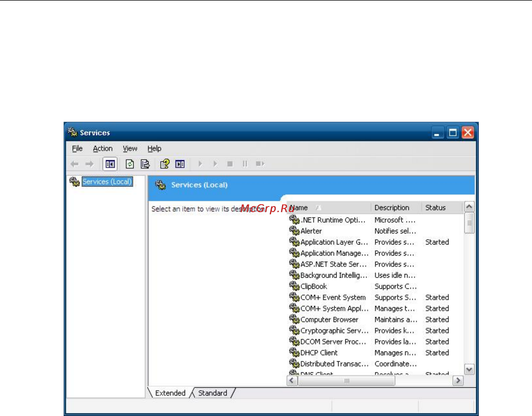Image resolution: width=532 pixels, height=416 pixels.
Task: Open the Help menu
Action: 154,148
